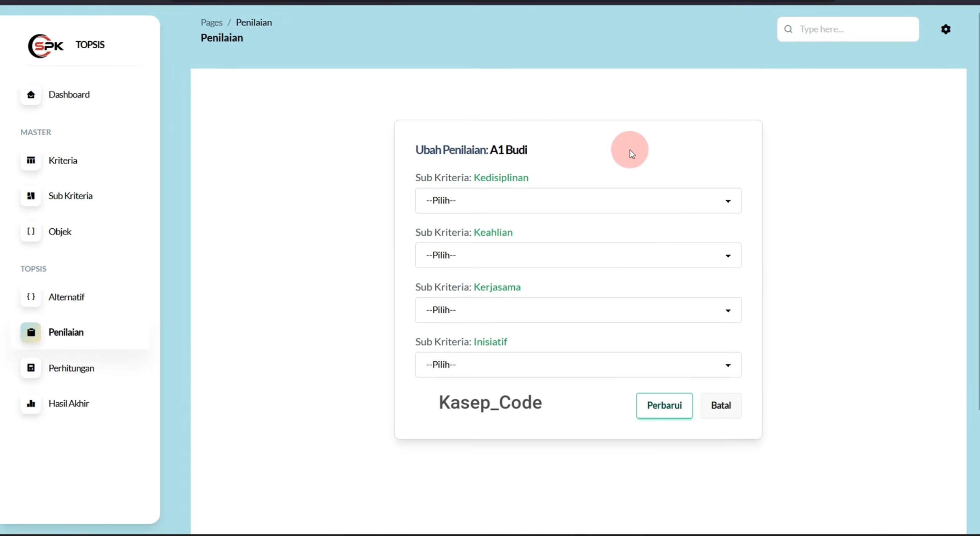
Task: Click the Penilaian breadcrumb item
Action: tap(254, 23)
